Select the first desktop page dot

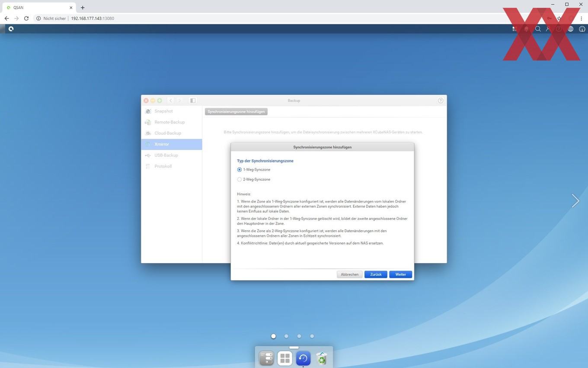(273, 336)
